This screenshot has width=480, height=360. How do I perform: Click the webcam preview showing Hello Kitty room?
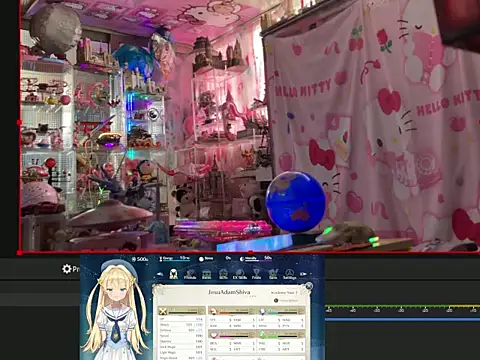[x=250, y=125]
